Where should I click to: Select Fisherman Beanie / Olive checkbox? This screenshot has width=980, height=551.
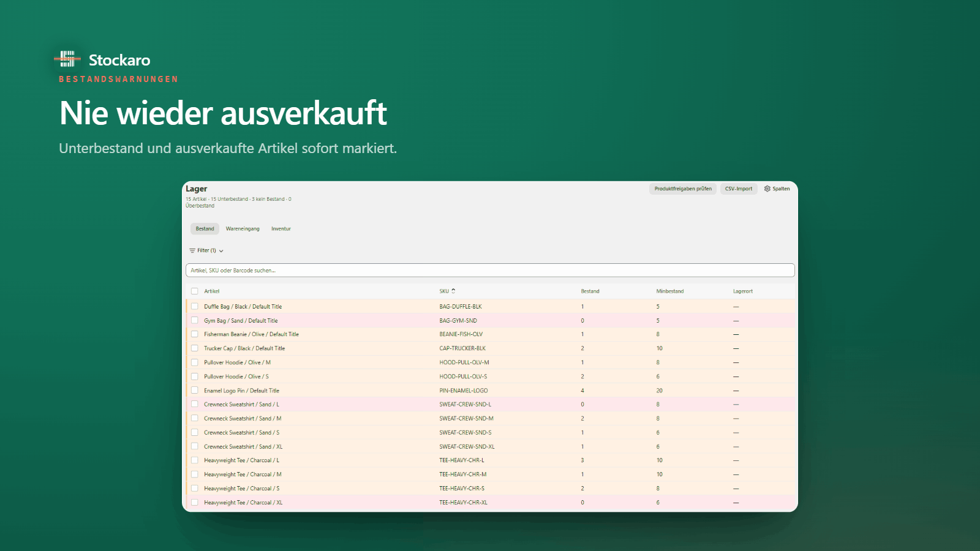point(195,334)
